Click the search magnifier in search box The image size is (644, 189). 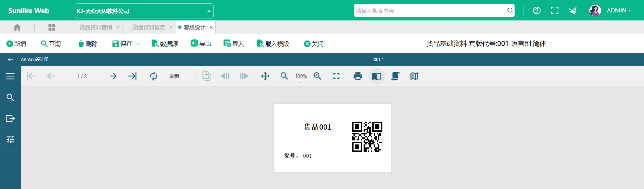point(510,10)
